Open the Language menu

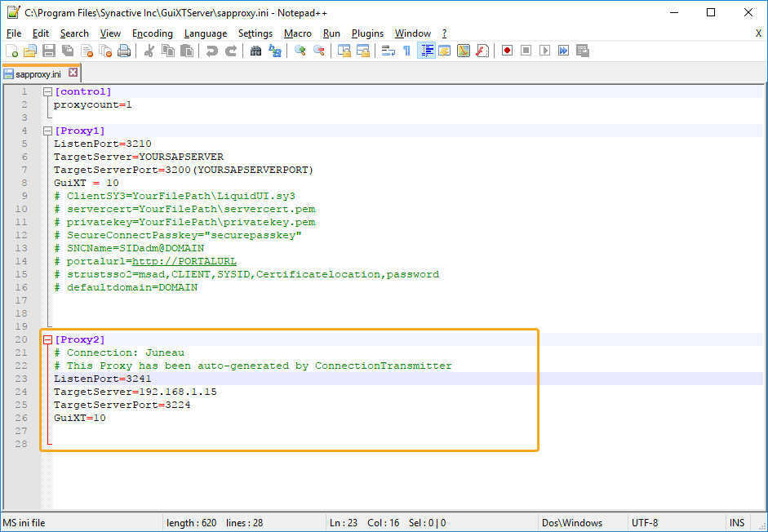coord(206,33)
